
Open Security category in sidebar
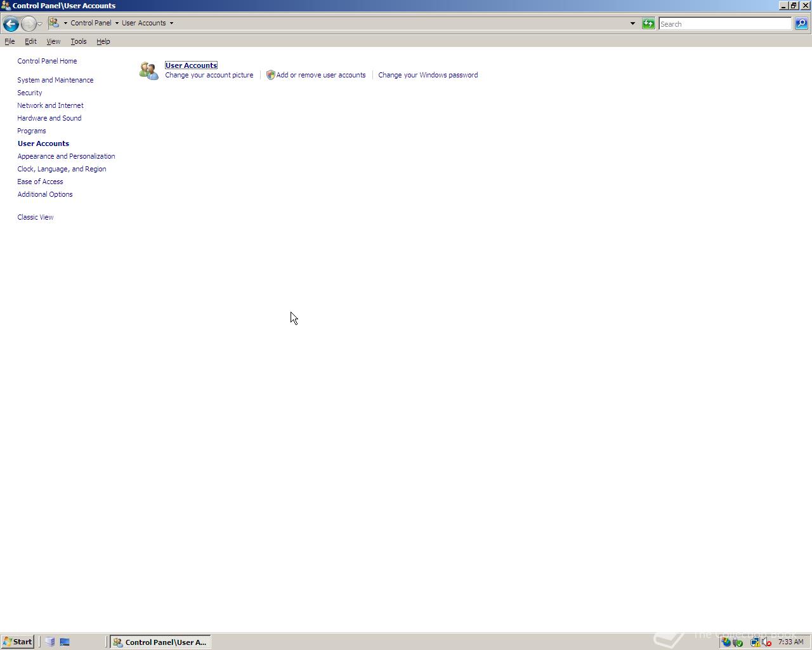pyautogui.click(x=30, y=93)
